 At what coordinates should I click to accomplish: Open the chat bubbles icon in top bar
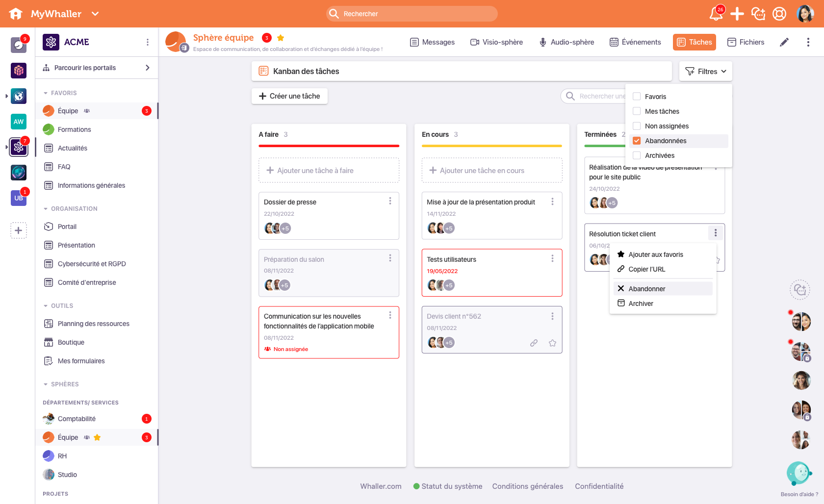758,14
